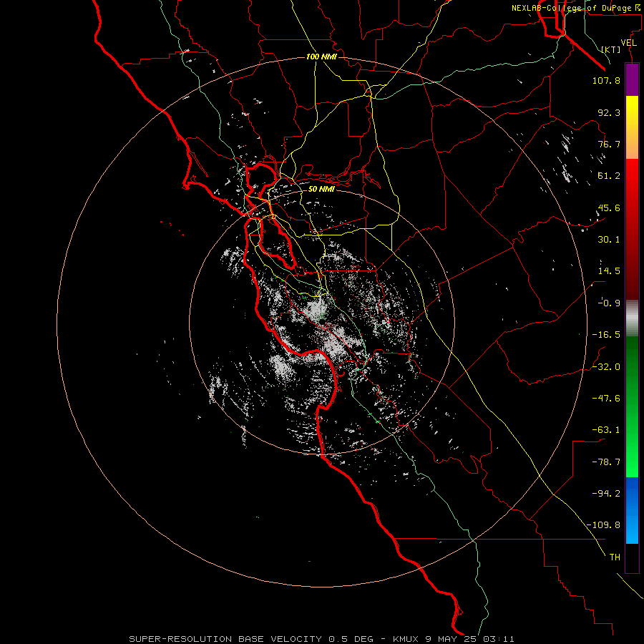Screen dimensions: 644x644
Task: Click the -94.2 velocity scale value
Action: click(606, 494)
